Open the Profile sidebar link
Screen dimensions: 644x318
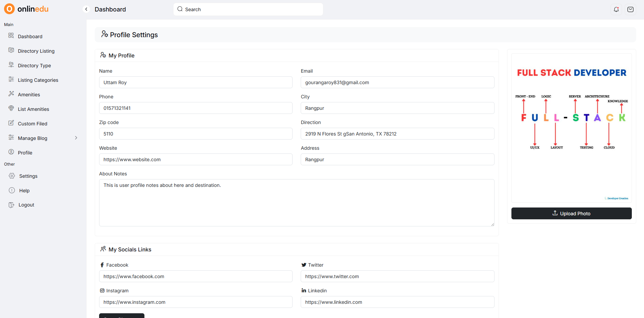[25, 153]
